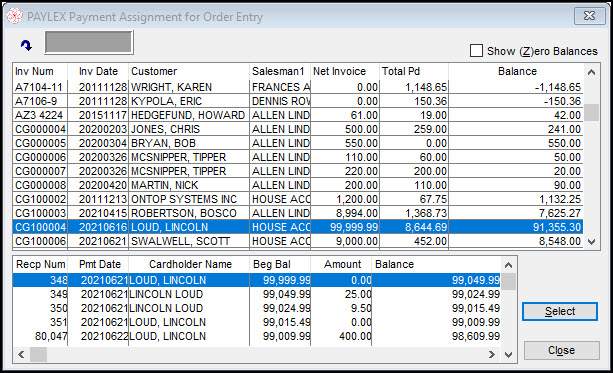Screen dimensions: 613x373
Task: Click the receipts horizontal scroll left arrow
Action: [x=21, y=355]
